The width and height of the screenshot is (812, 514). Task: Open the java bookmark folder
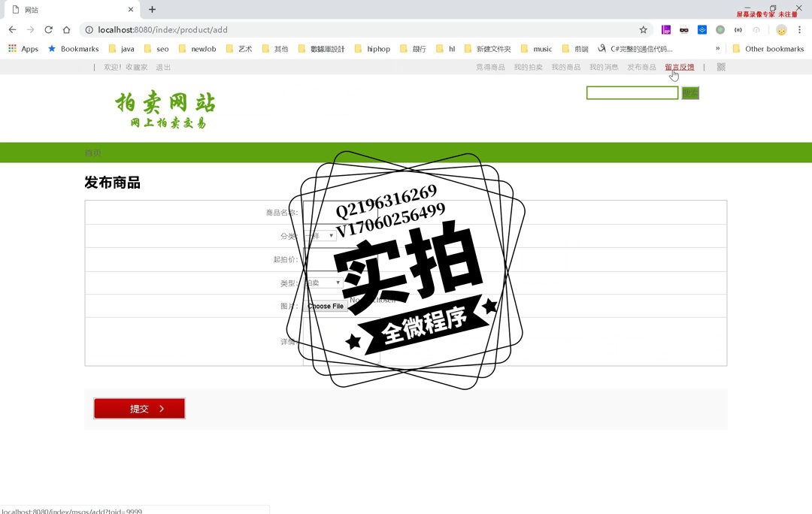(122, 49)
